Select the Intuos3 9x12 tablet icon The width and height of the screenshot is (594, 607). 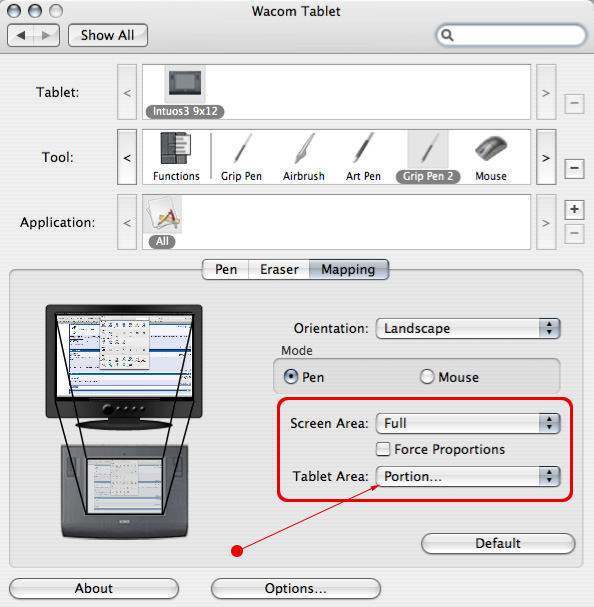[185, 84]
